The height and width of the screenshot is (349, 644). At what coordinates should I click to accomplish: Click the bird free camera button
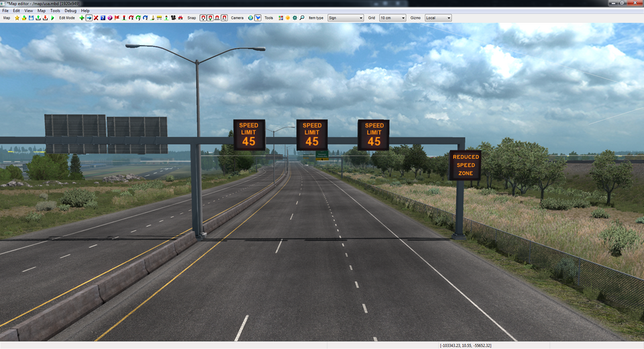(258, 18)
